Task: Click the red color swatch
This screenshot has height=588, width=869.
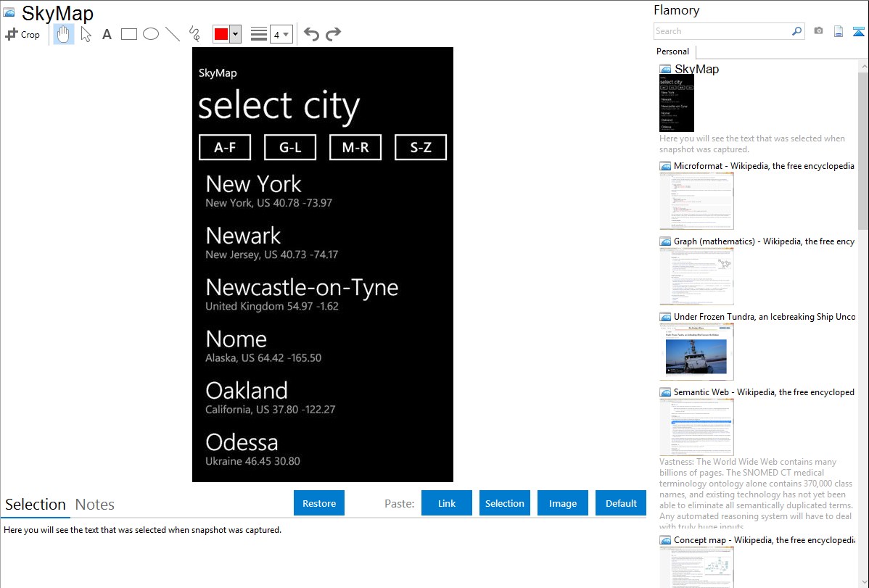Action: coord(221,34)
